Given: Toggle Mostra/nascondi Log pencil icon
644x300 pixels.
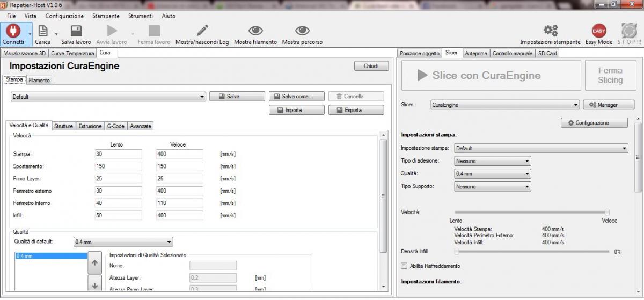Looking at the screenshot, I should point(202,31).
